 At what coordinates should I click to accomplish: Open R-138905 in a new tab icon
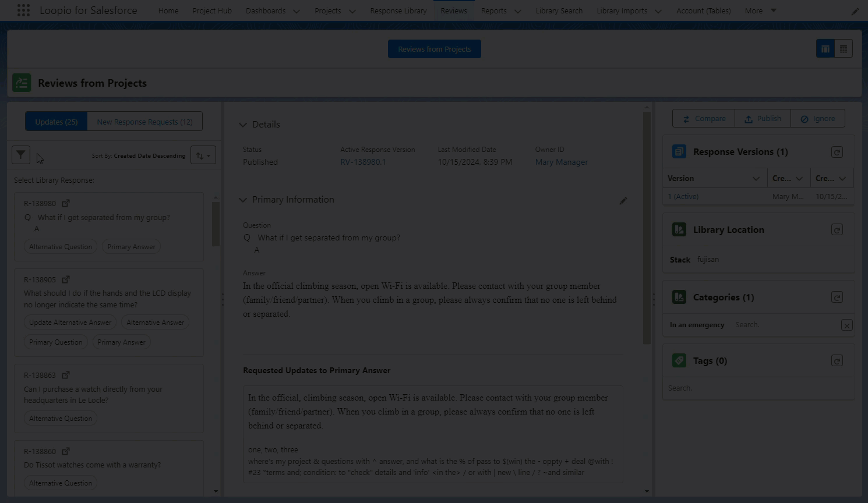pyautogui.click(x=66, y=279)
